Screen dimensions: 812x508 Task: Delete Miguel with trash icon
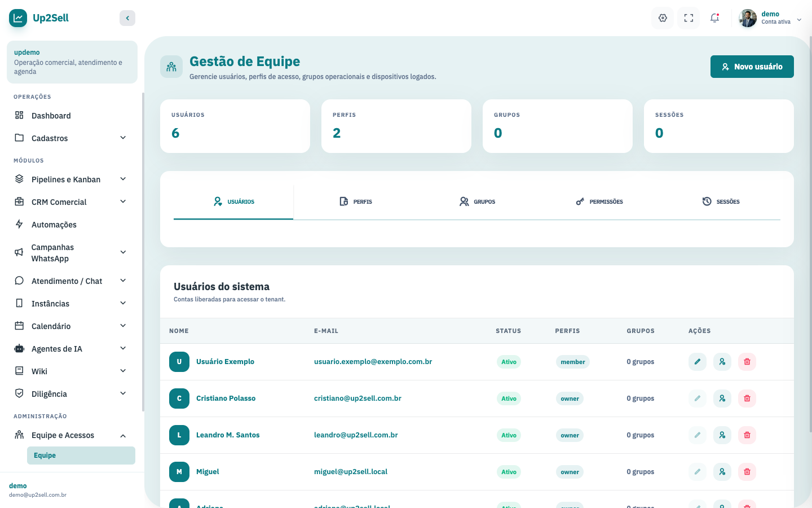tap(747, 472)
